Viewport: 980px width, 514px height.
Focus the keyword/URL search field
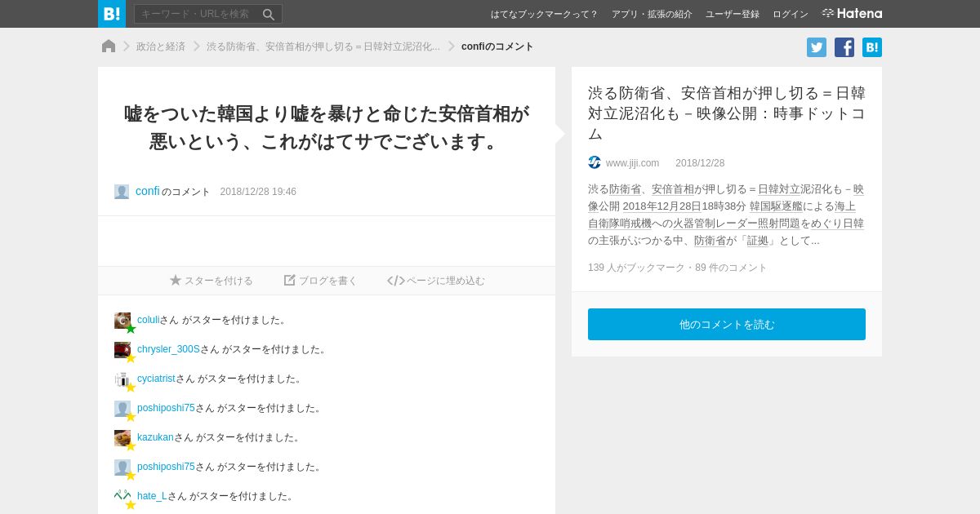(x=208, y=14)
